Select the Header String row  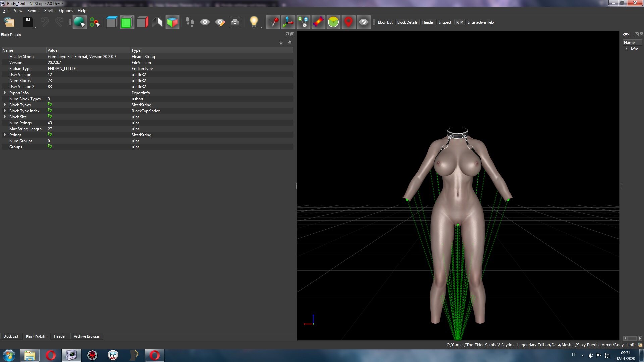pyautogui.click(x=147, y=56)
